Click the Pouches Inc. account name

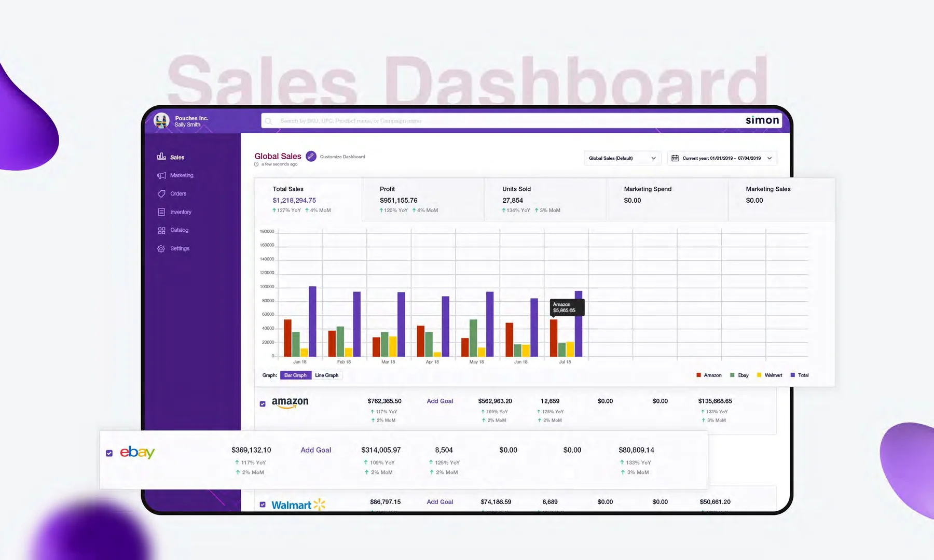pos(191,118)
